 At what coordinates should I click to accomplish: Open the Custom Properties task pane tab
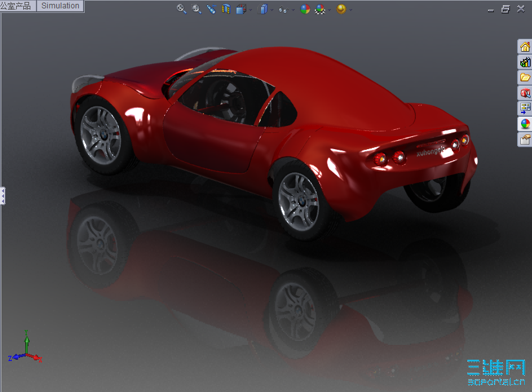pos(525,139)
